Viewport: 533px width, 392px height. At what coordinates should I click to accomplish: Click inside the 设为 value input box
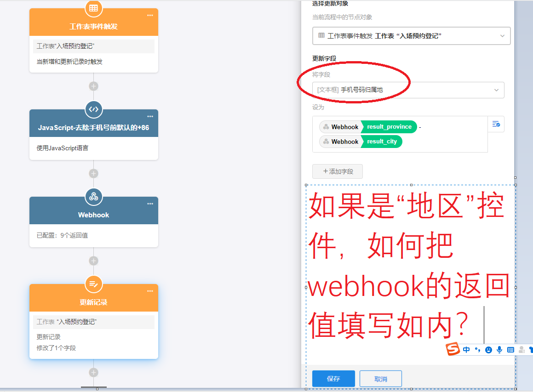tap(400, 134)
